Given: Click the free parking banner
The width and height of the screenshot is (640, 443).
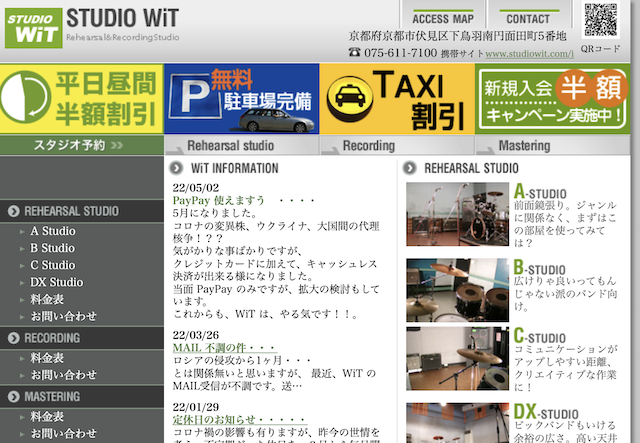Looking at the screenshot, I should 241,99.
